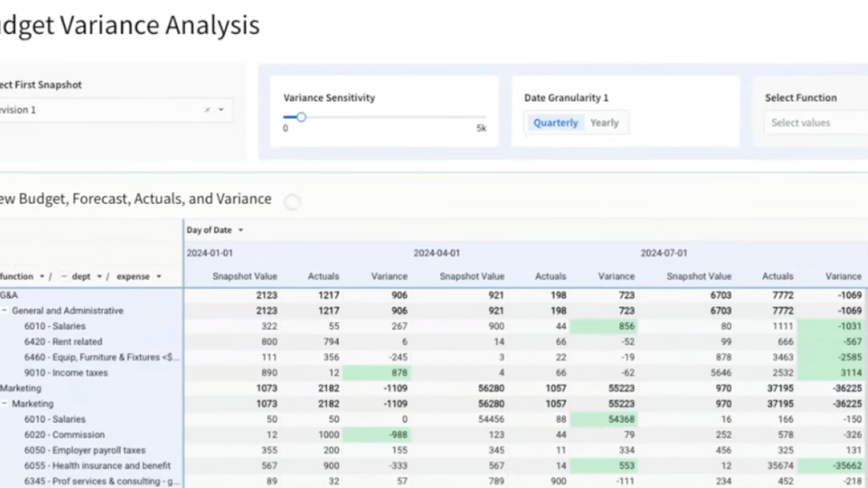Click the Variance Sensitivity slider handle

point(301,117)
